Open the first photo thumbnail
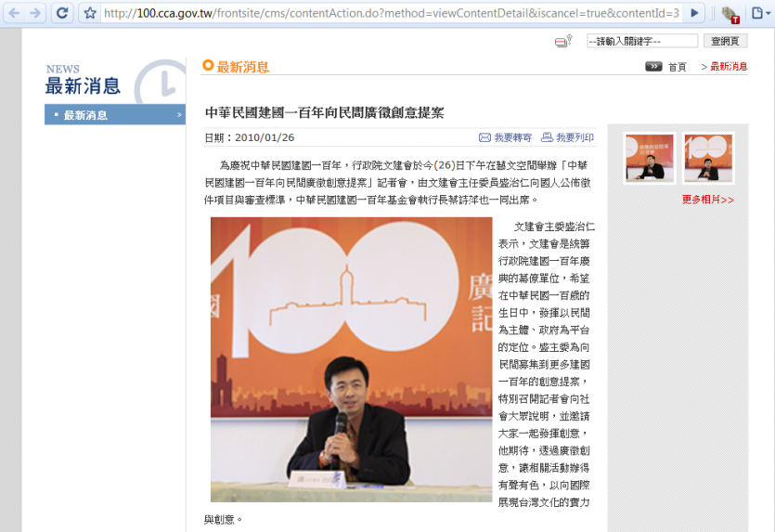This screenshot has width=775, height=532. 650,158
